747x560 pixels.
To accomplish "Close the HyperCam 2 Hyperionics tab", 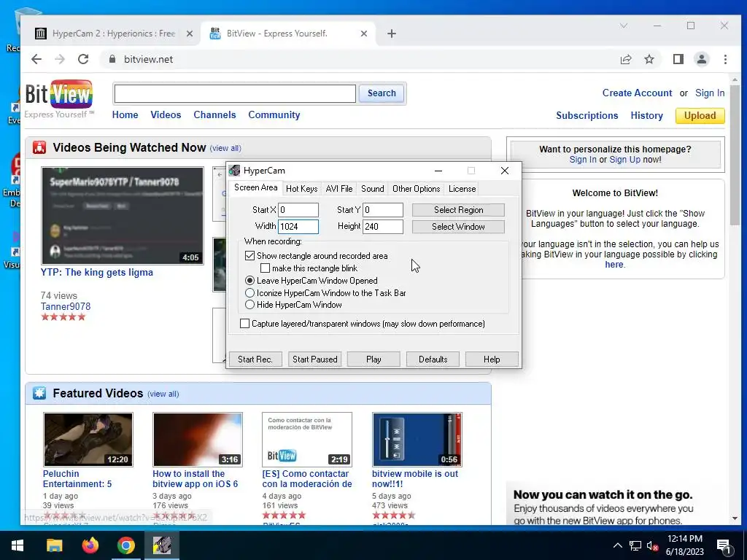I will 189,34.
